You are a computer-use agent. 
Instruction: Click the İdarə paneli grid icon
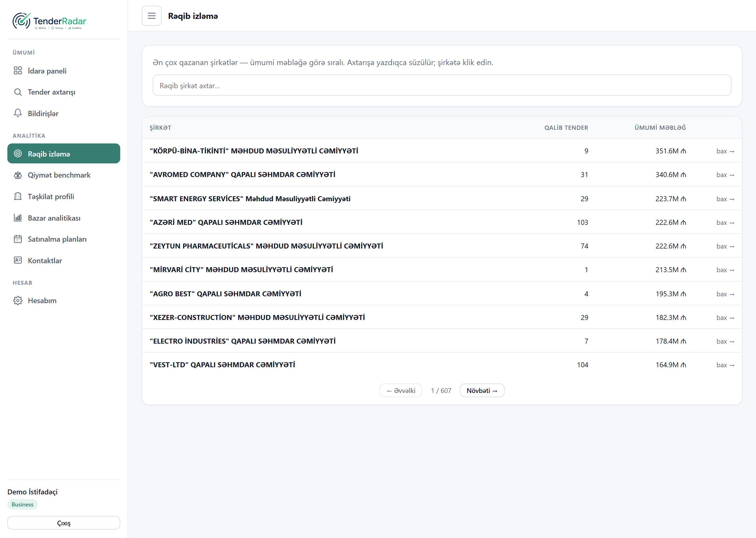18,71
